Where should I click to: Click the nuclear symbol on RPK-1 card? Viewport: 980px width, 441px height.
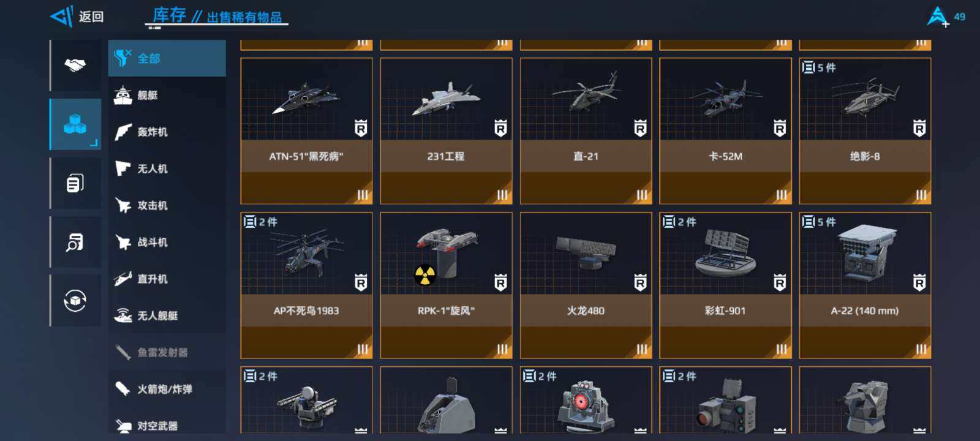pos(425,275)
